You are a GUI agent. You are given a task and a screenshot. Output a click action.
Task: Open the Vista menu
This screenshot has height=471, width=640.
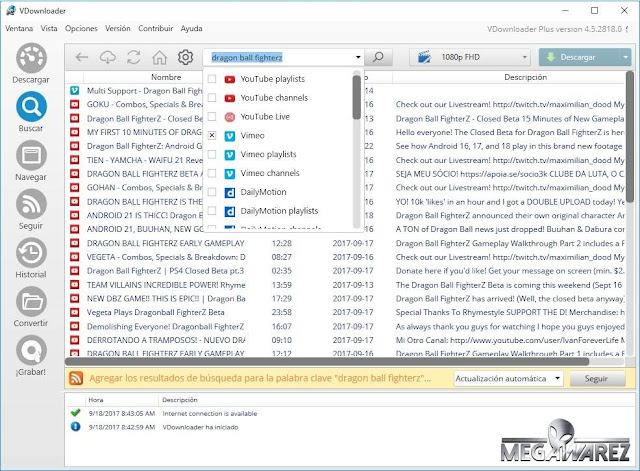click(x=49, y=29)
